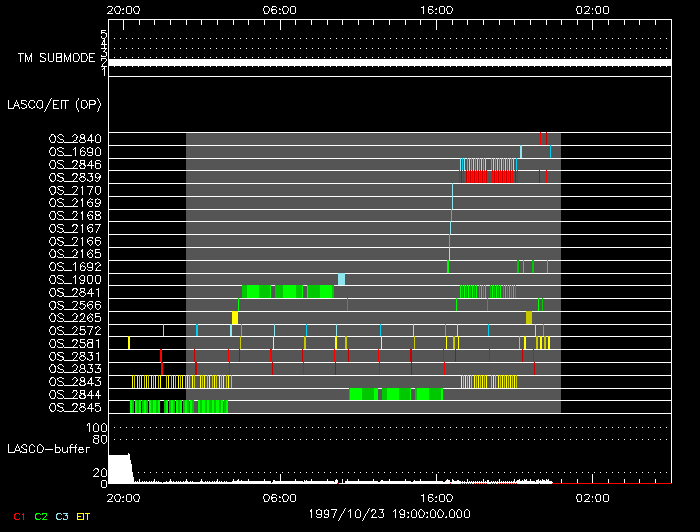
Task: Click the red C1 legend label
Action: click(19, 516)
